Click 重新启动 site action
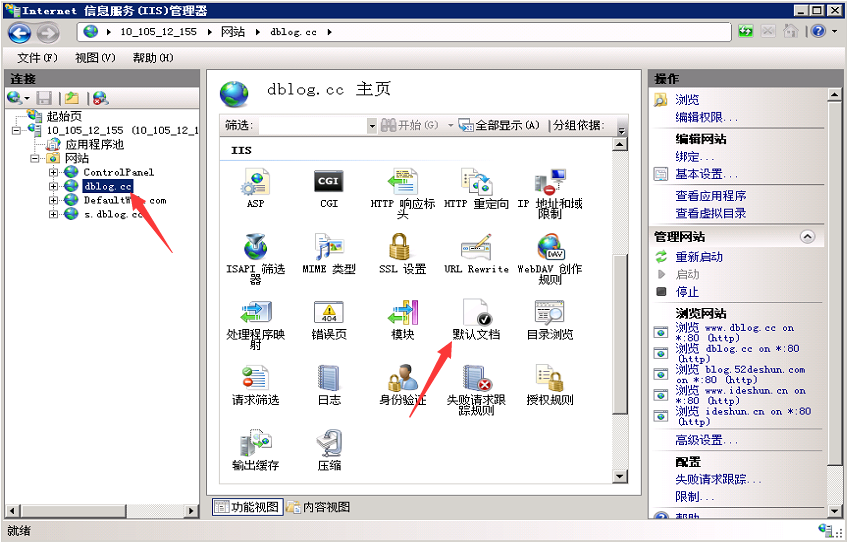Image resolution: width=847 pixels, height=542 pixels. tap(699, 257)
